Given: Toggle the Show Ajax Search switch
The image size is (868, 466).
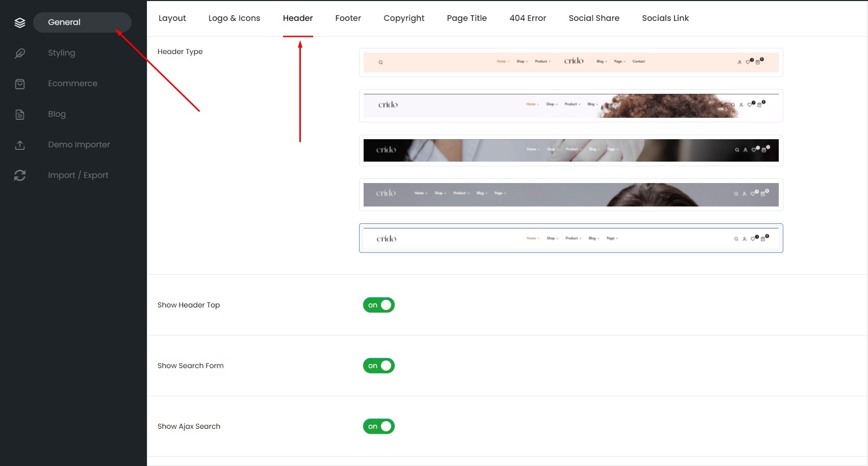Looking at the screenshot, I should [x=379, y=426].
